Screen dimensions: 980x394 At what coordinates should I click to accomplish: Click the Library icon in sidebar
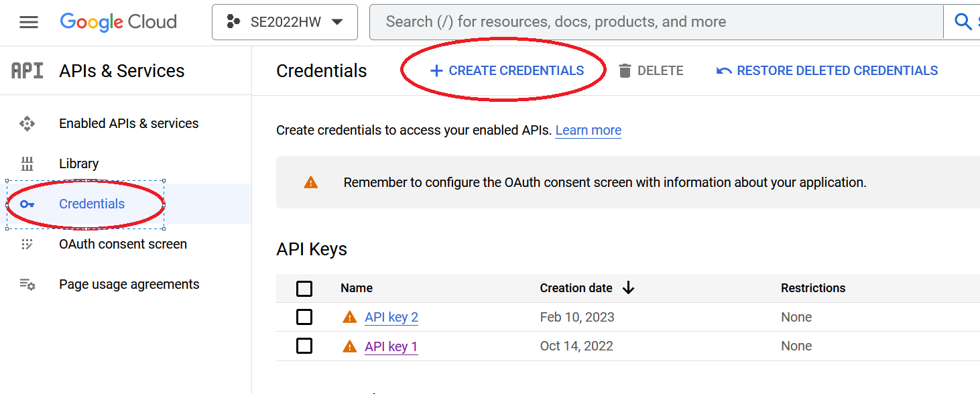[27, 163]
